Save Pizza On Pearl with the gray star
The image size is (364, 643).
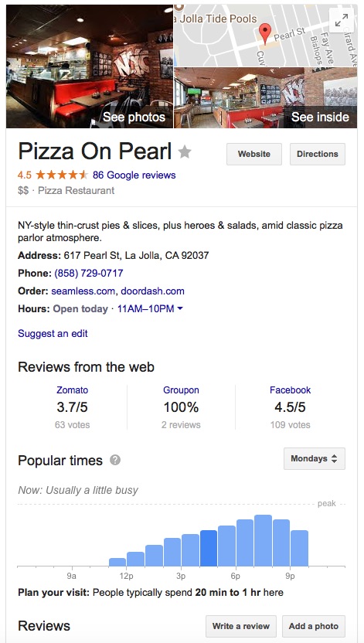(185, 152)
